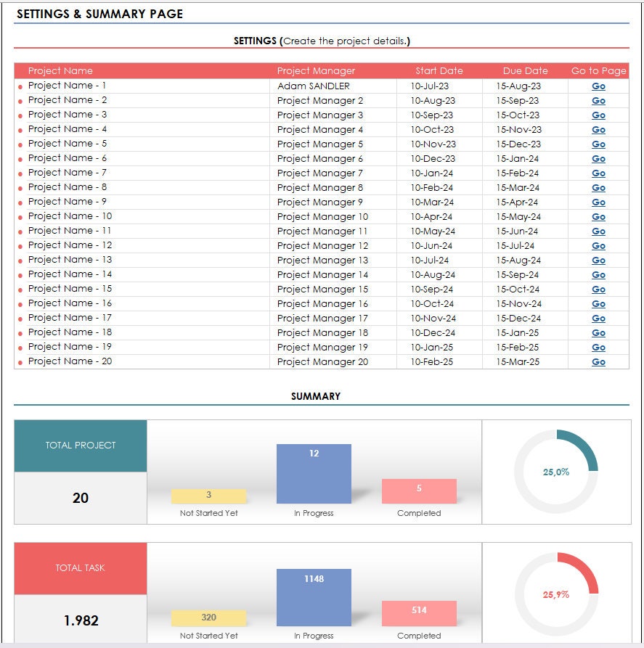Click the TOTAL TASK red header card
This screenshot has width=644, height=648.
click(x=80, y=569)
